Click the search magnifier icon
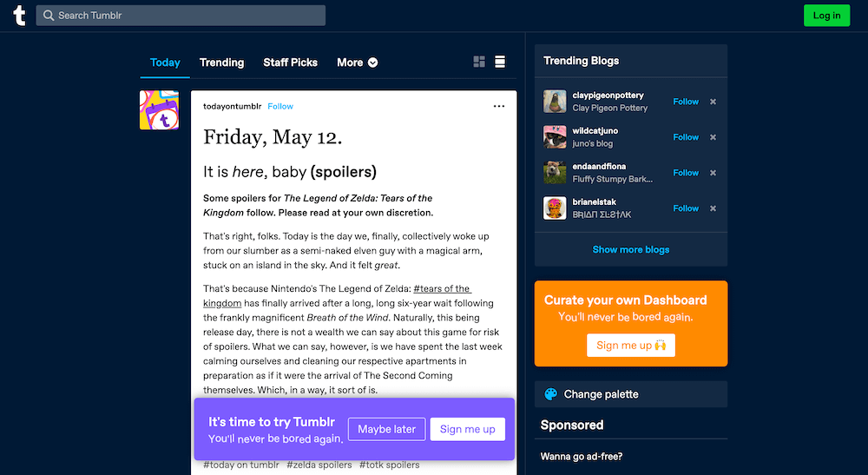868x475 pixels. tap(49, 16)
